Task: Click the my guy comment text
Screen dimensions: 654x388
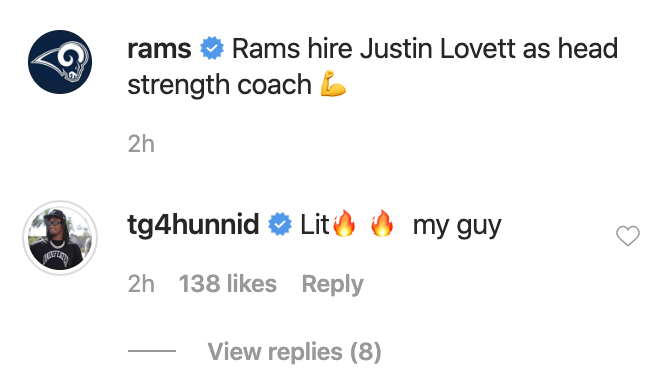Action: (x=457, y=226)
